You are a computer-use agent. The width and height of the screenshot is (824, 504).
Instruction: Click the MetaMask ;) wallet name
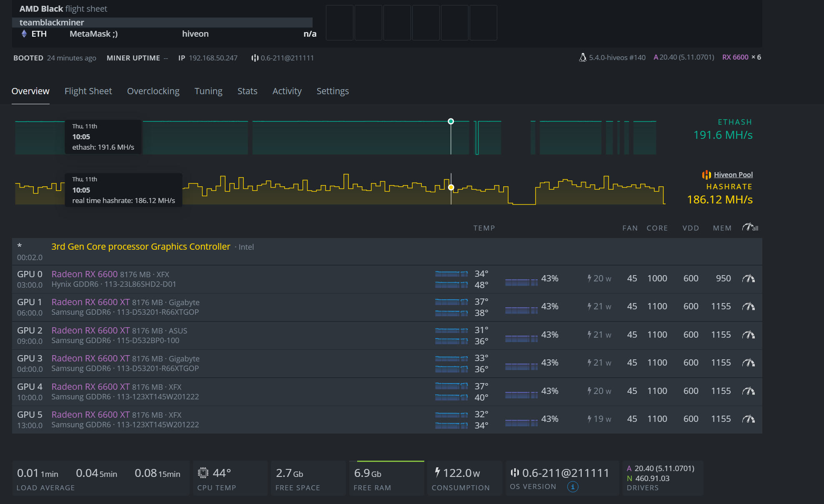(x=94, y=34)
